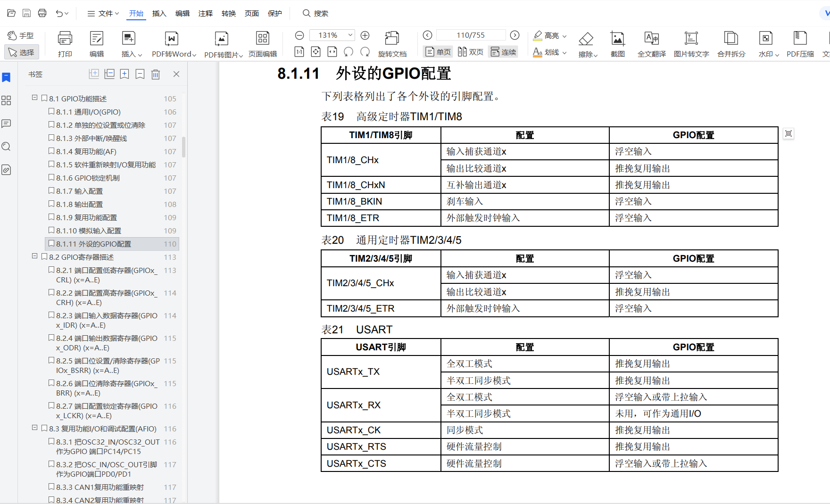Viewport: 830px width, 504px height.
Task: Click the page number field 110/755
Action: click(471, 35)
